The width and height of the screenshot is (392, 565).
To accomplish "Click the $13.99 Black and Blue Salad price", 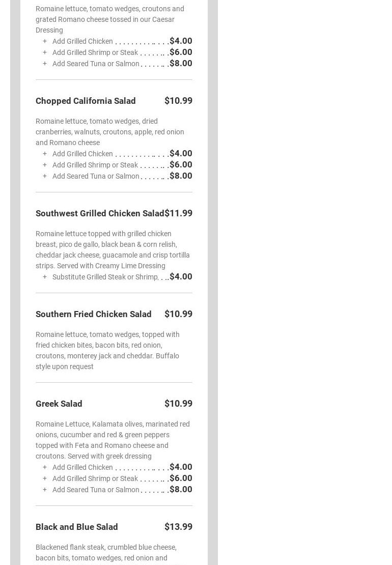I will [178, 527].
